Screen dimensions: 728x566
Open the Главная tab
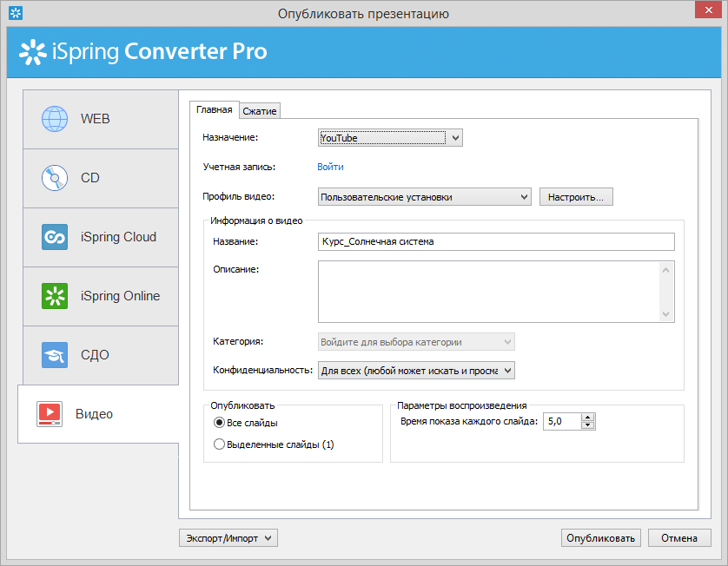pos(215,109)
